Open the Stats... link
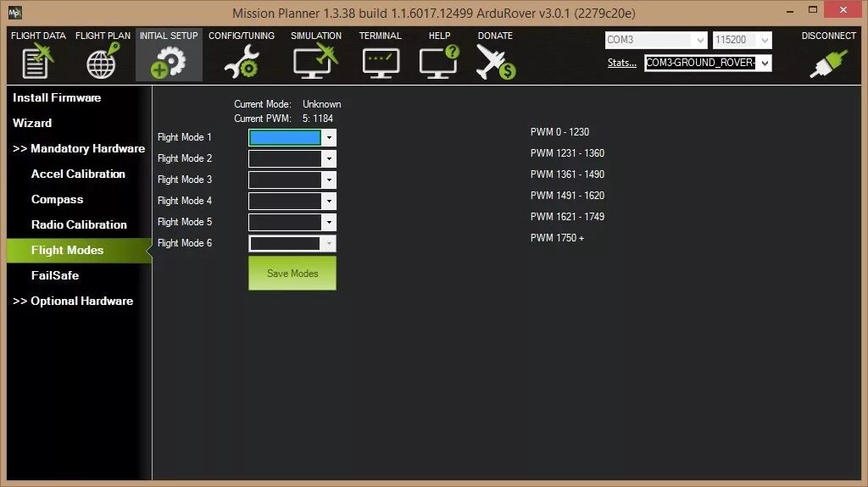The width and height of the screenshot is (868, 487). tap(621, 63)
